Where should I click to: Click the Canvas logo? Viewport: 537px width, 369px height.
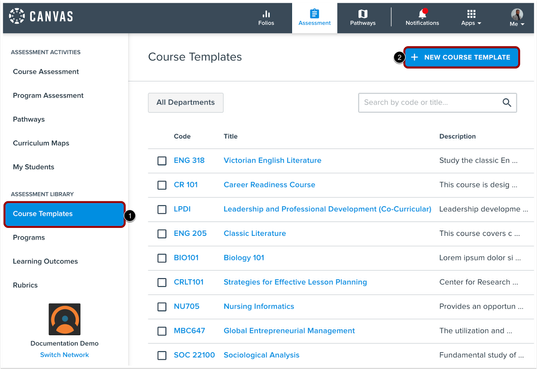point(41,16)
